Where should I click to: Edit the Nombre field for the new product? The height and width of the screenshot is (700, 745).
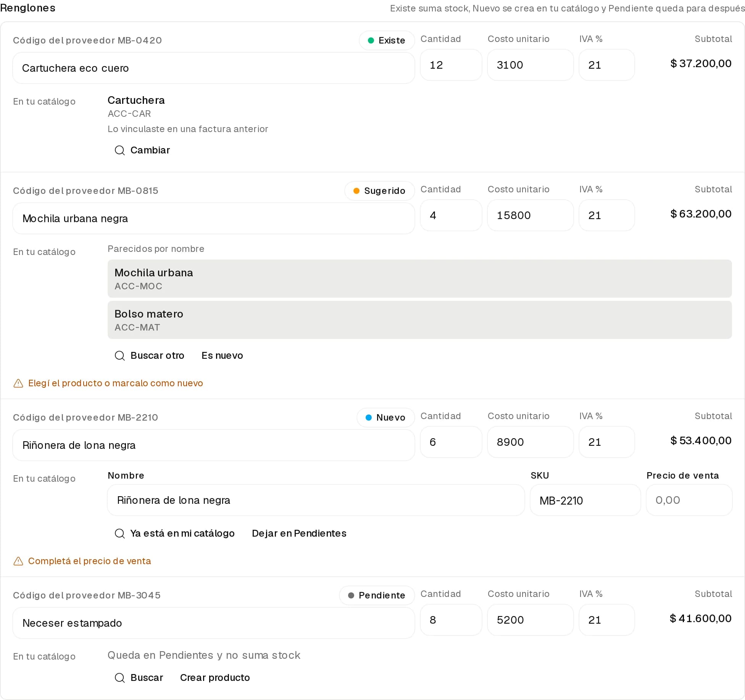[316, 500]
